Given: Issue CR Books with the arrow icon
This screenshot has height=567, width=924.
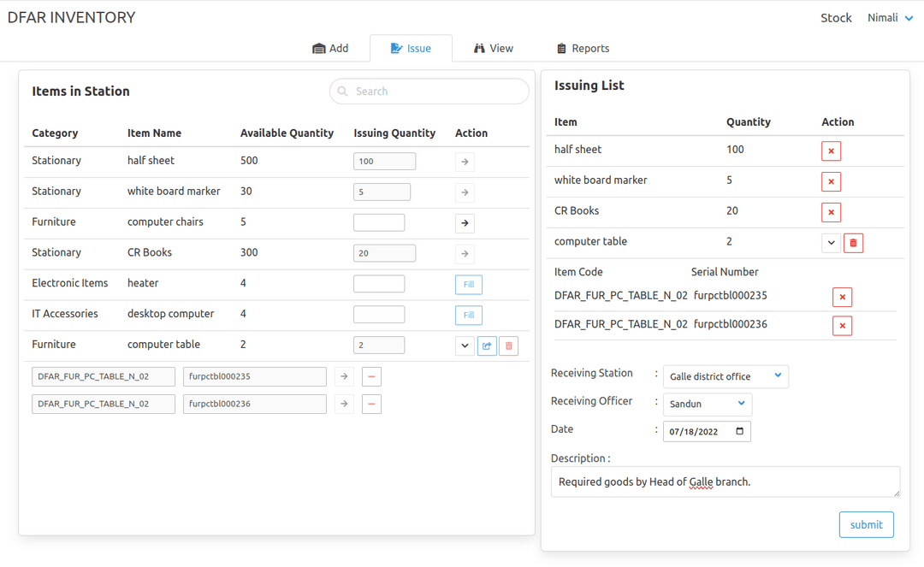Looking at the screenshot, I should [465, 252].
